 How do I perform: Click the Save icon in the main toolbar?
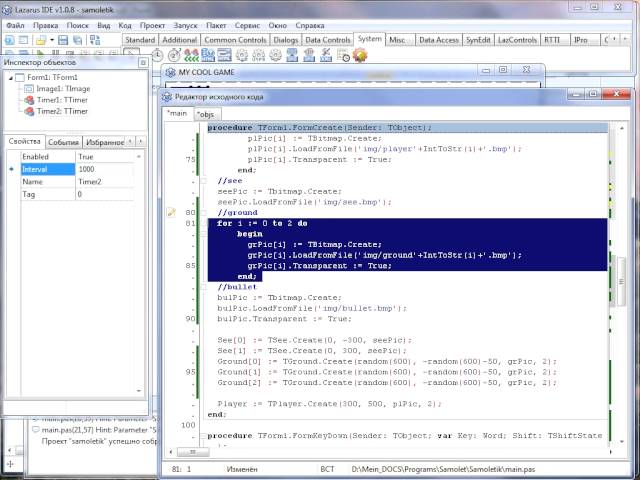coord(63,40)
